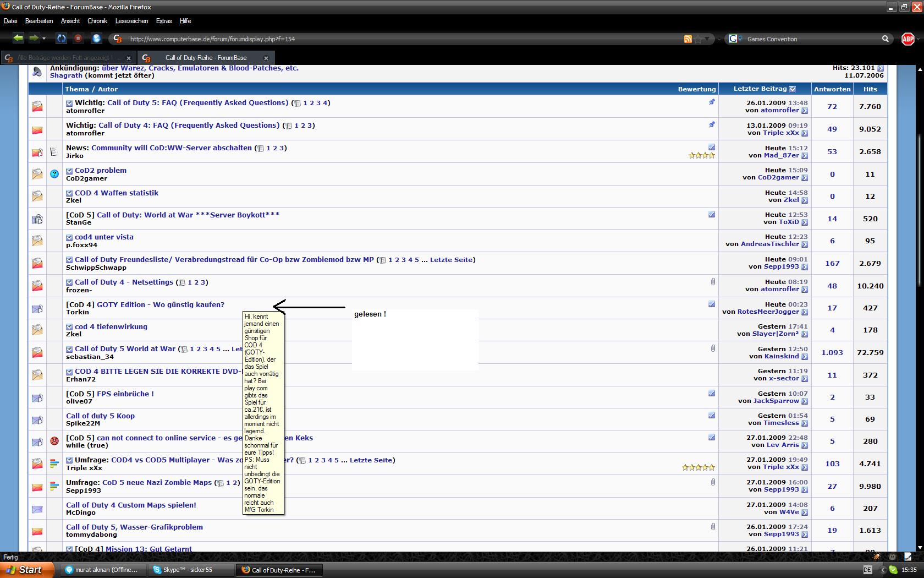Open the announcement hits arrow icon
The image size is (924, 578).
tap(881, 68)
